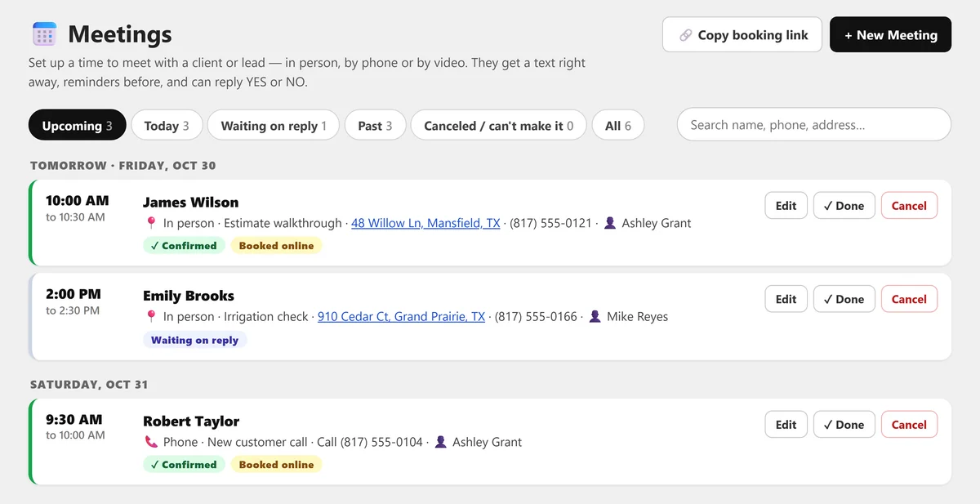Open Canceled / can't make it tab
This screenshot has height=504, width=980.
[498, 125]
